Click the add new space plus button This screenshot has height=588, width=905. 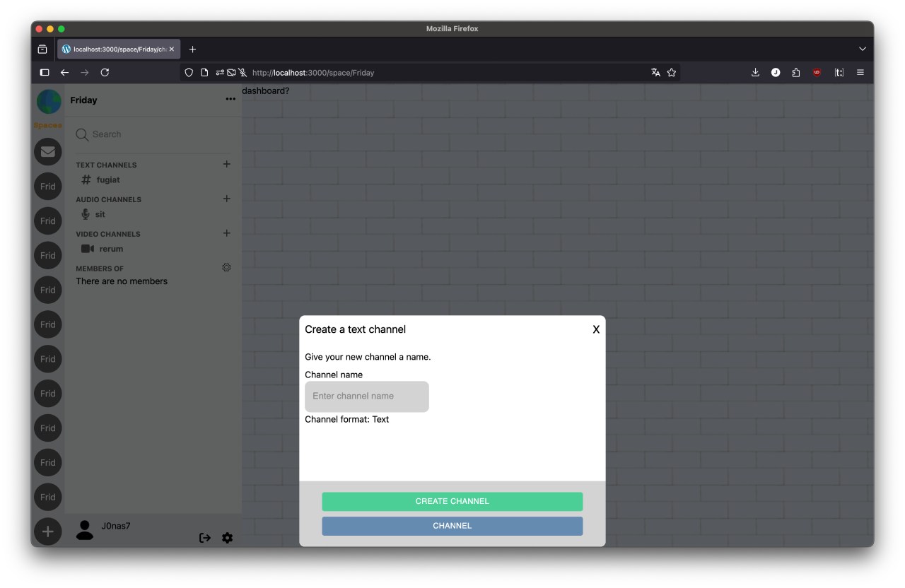tap(48, 531)
